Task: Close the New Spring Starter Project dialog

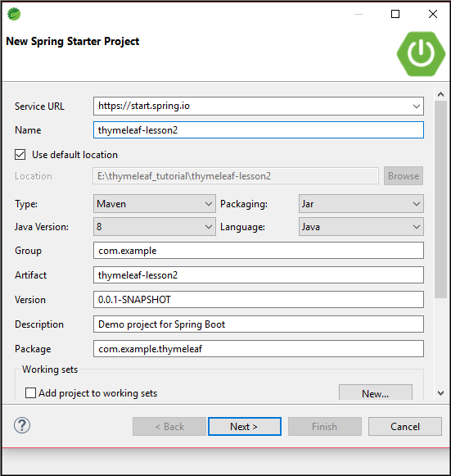Action: point(433,14)
